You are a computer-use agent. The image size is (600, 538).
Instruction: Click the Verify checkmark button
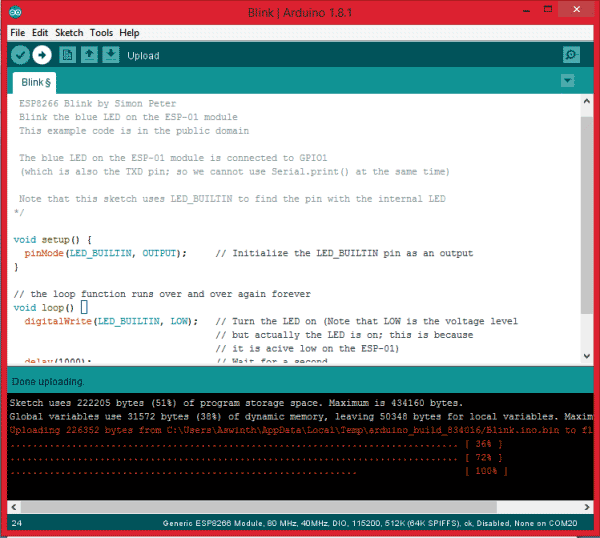(x=20, y=55)
